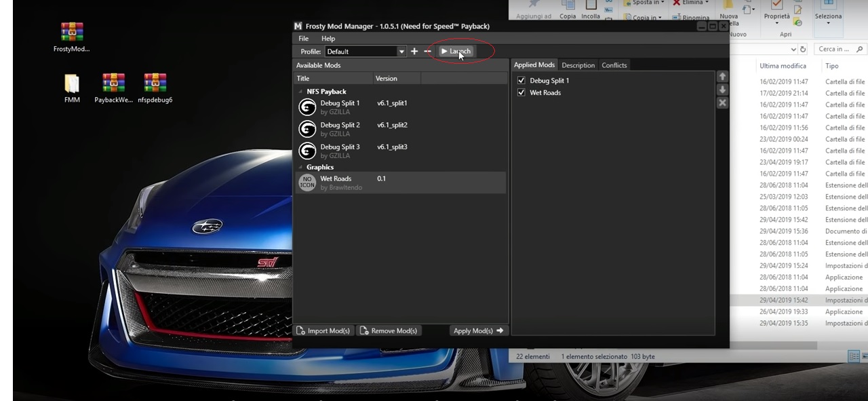Open the File menu
The width and height of the screenshot is (868, 401).
pyautogui.click(x=304, y=39)
